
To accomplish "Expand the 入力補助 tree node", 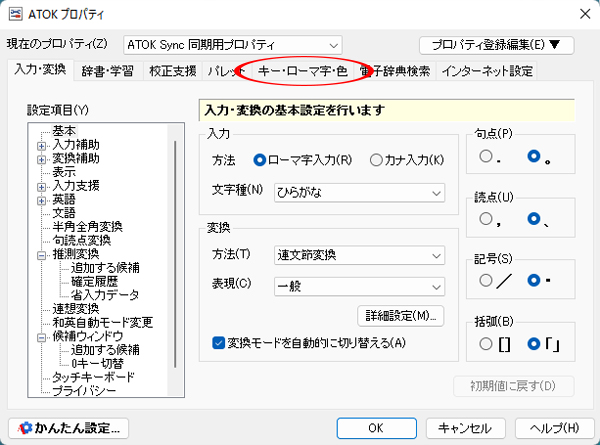I will [x=41, y=146].
